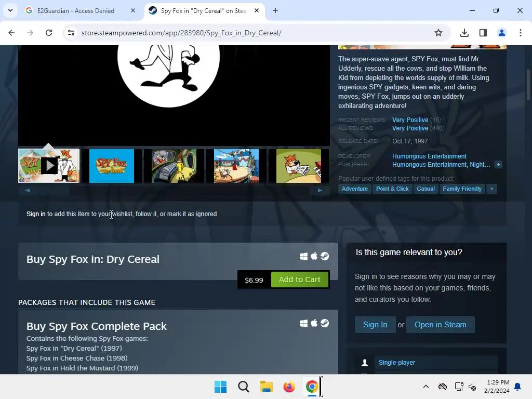The width and height of the screenshot is (532, 399).
Task: Select the Adventure tag
Action: click(354, 189)
